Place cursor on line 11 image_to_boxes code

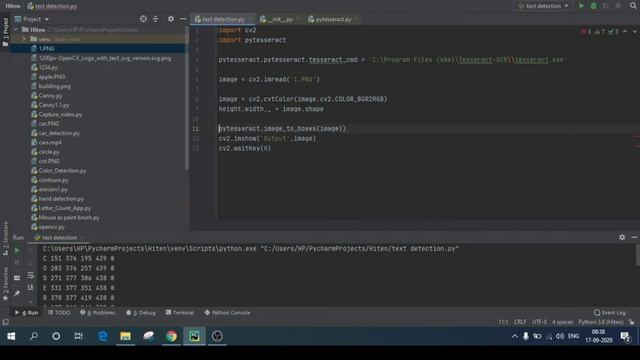pos(282,129)
